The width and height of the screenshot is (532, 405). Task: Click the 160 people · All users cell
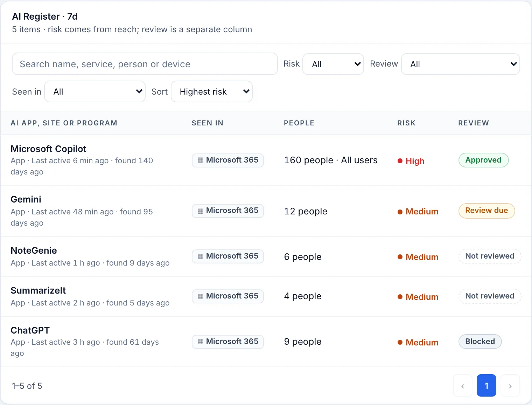tap(331, 160)
